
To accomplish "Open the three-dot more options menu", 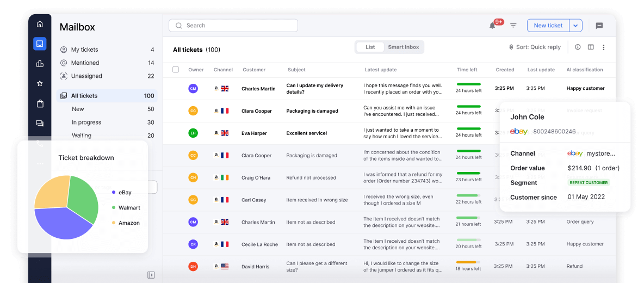I will (x=604, y=47).
